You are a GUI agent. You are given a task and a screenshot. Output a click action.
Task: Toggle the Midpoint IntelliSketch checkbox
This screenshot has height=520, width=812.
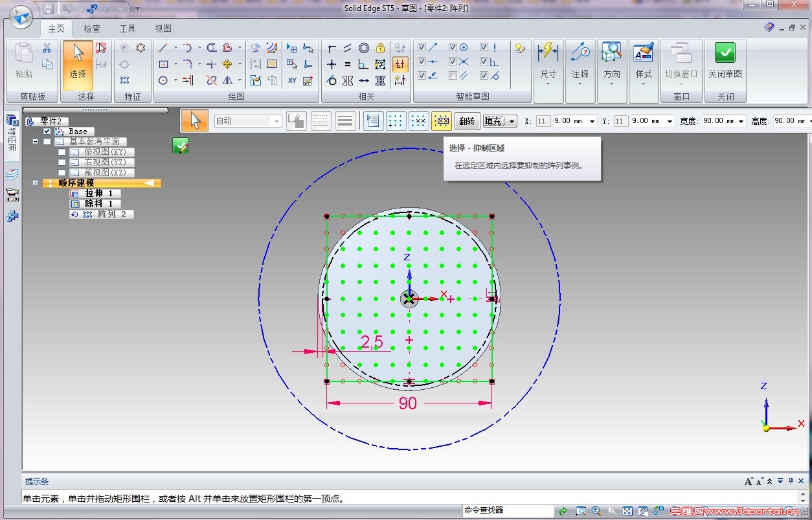click(422, 62)
